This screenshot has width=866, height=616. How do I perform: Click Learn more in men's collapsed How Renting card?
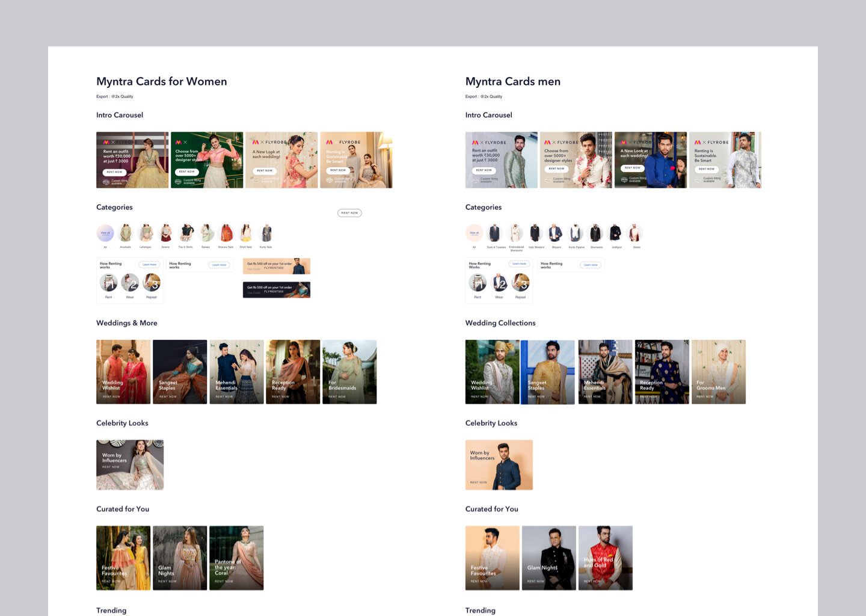pyautogui.click(x=591, y=265)
